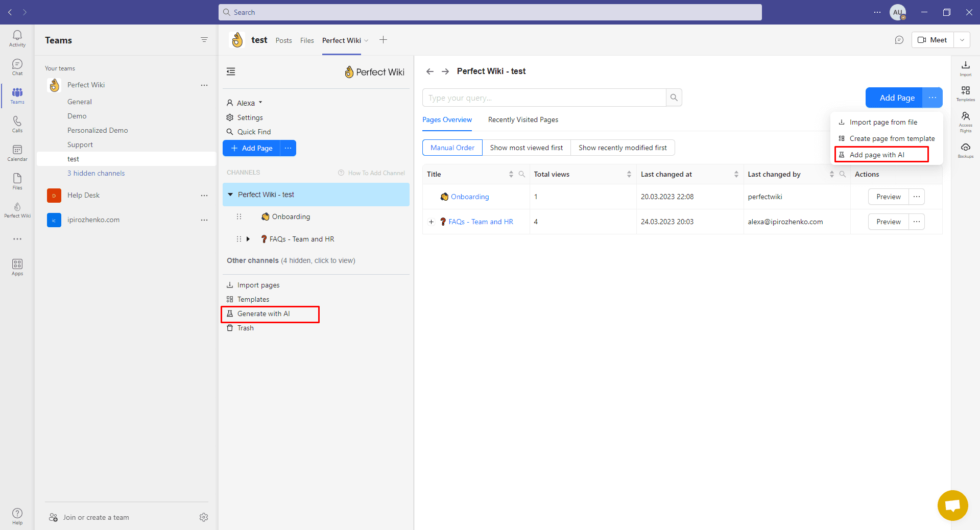Open more actions for Onboarding row
980x530 pixels.
point(917,197)
